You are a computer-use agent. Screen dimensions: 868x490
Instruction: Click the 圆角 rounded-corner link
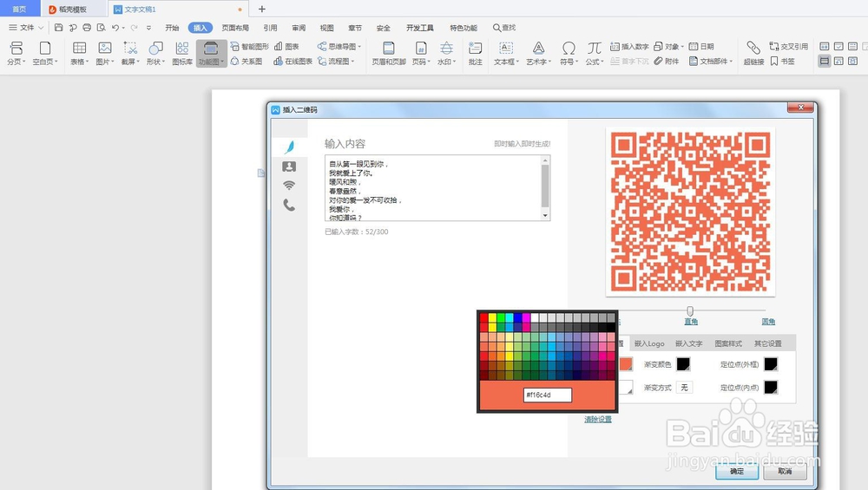tap(768, 322)
